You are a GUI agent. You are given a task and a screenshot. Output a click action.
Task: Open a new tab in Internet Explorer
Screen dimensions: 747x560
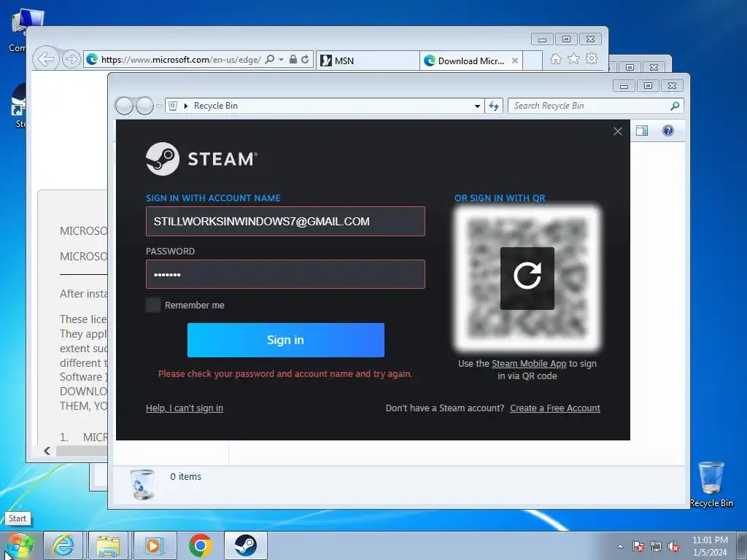(533, 61)
